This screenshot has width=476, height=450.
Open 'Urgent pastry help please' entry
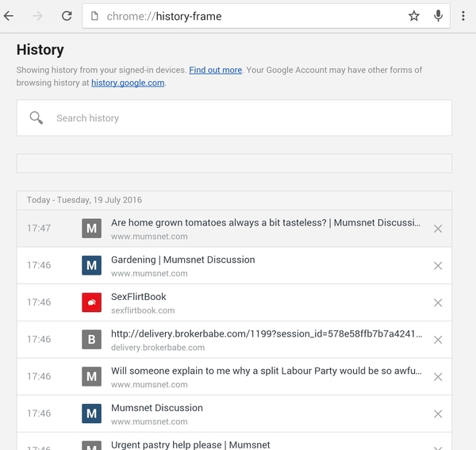(190, 444)
